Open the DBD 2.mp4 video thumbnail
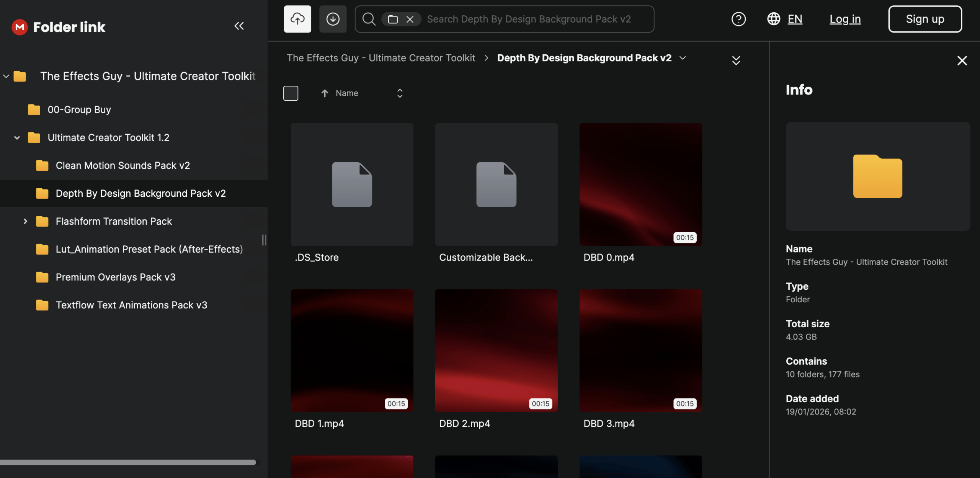Viewport: 980px width, 478px height. coord(496,350)
